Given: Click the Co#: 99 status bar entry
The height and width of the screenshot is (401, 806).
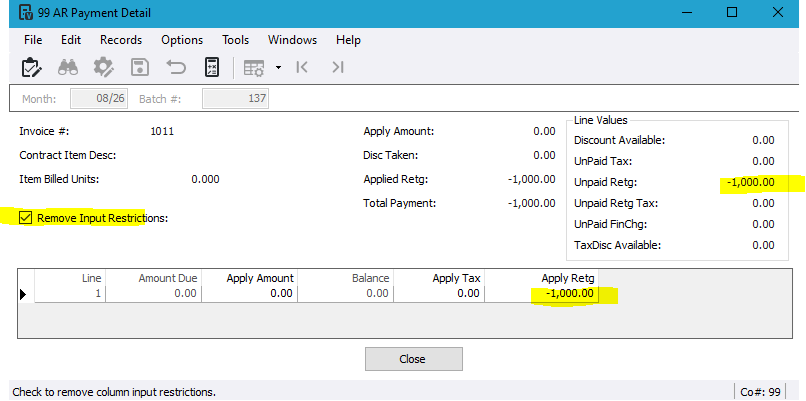Looking at the screenshot, I should click(760, 392).
